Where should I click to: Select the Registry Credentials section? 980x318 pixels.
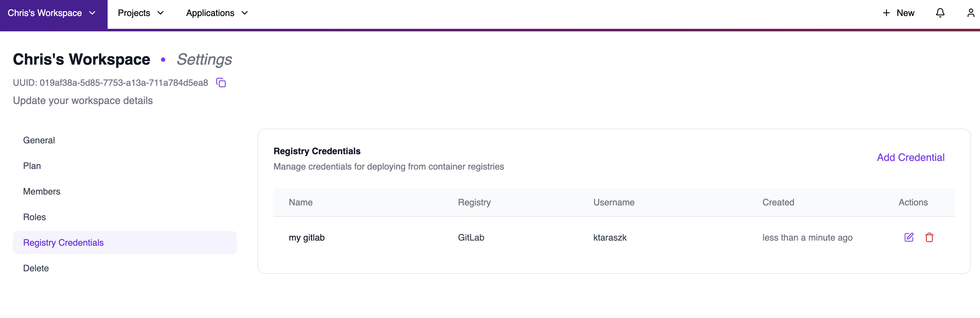(x=63, y=242)
